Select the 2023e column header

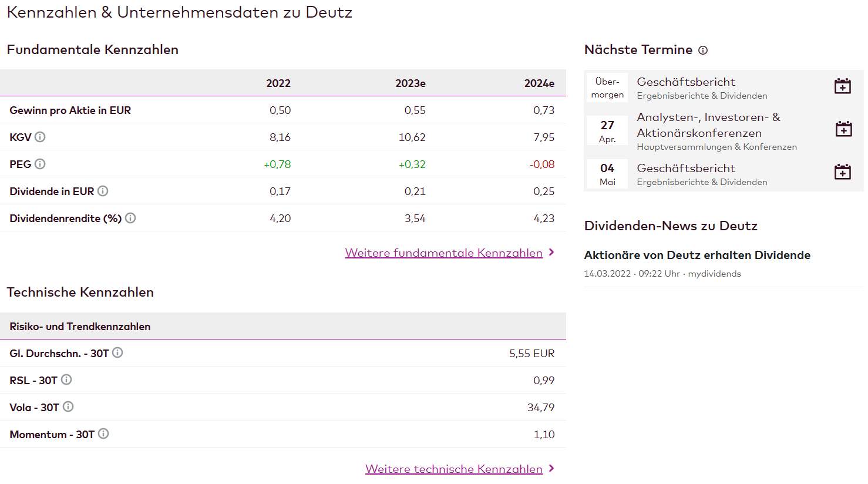[x=411, y=83]
